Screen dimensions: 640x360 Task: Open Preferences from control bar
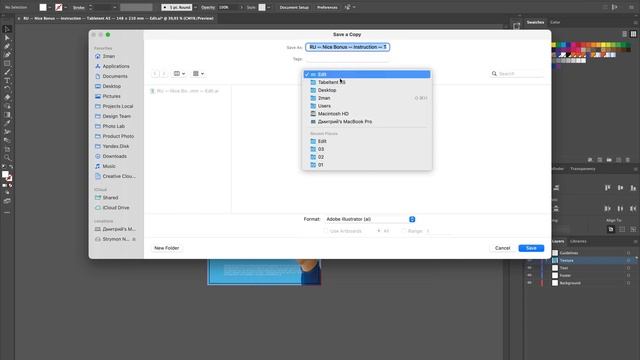[327, 7]
